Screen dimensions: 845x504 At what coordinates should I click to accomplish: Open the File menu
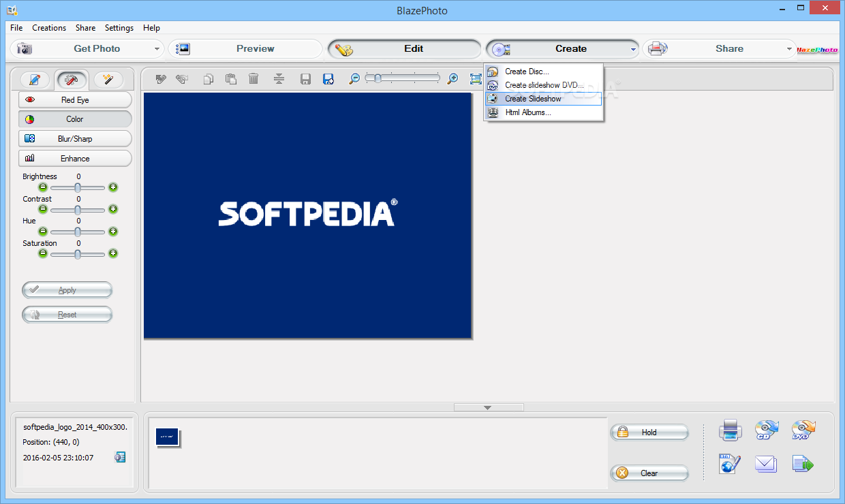tap(16, 28)
